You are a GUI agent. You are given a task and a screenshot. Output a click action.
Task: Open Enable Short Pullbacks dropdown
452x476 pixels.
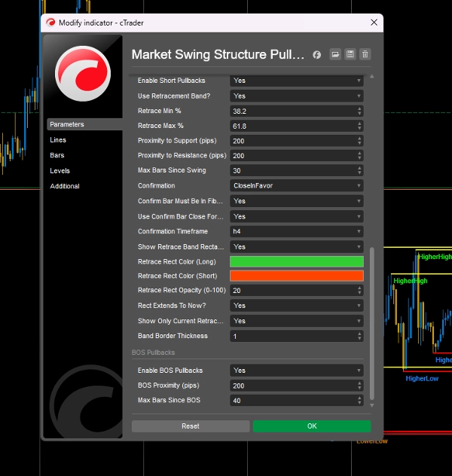pyautogui.click(x=297, y=81)
